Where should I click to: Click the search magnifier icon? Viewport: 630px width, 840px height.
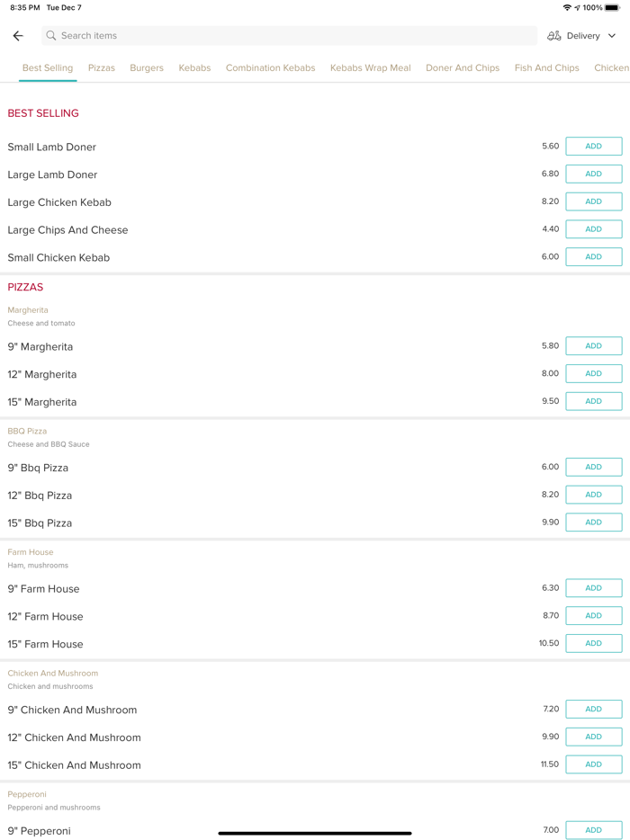click(51, 36)
